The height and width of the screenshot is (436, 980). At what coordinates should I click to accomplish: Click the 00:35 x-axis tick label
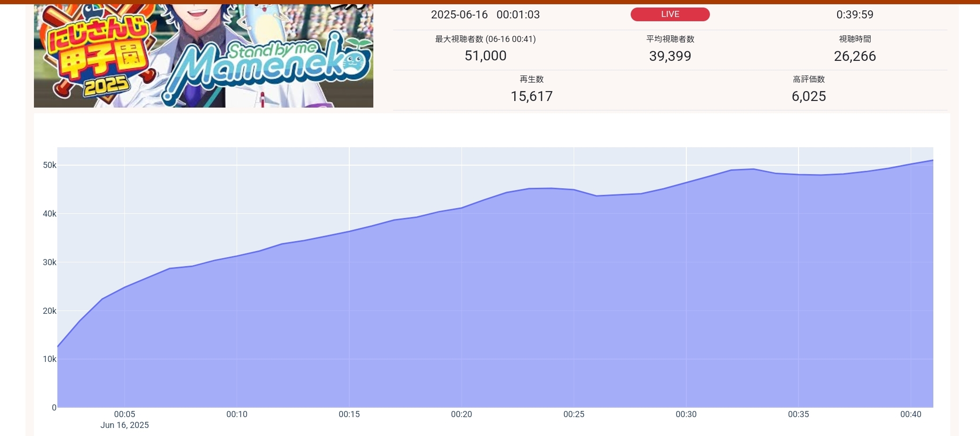click(x=799, y=414)
